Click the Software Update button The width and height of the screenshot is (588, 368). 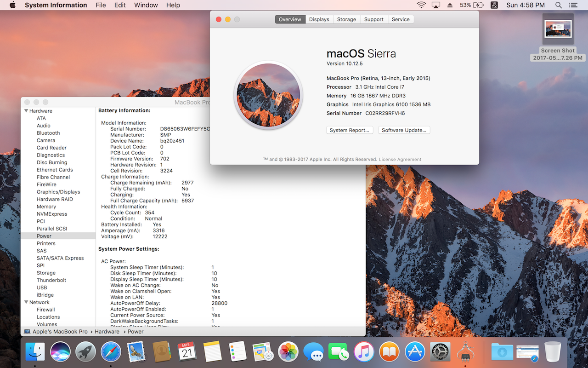coord(404,130)
